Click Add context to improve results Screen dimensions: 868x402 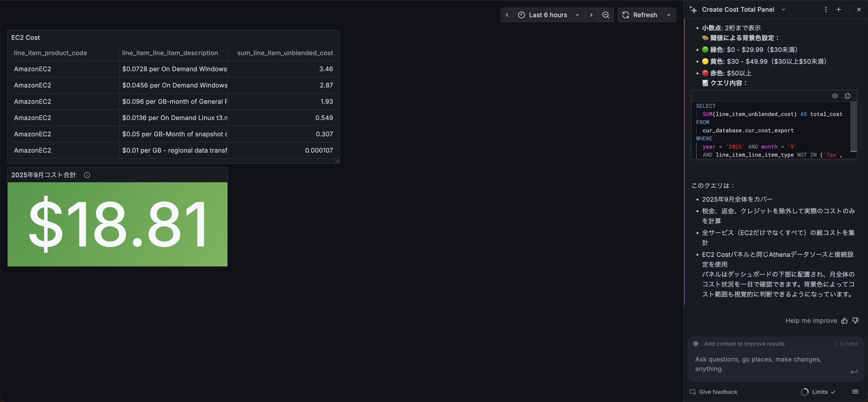click(x=744, y=344)
